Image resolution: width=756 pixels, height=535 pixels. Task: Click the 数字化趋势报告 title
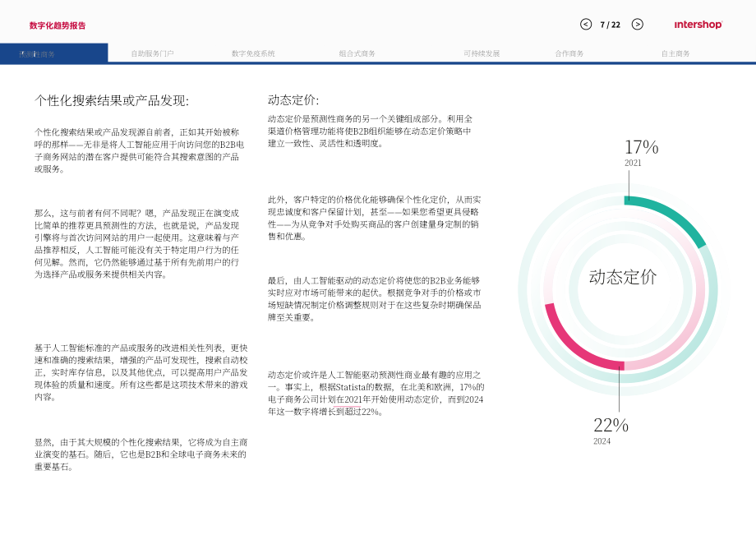pos(58,25)
